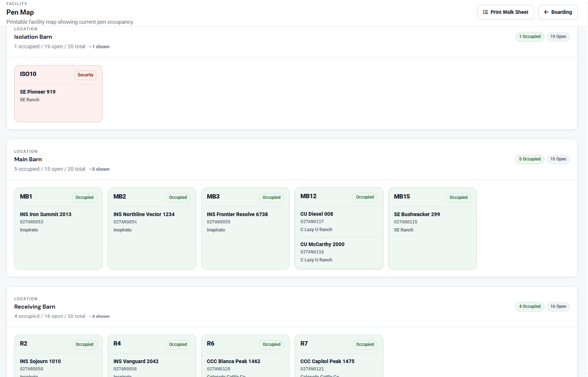Viewport: 588px width, 377px height.
Task: Click the '5 Occupied' badge for Main Barn
Action: pyautogui.click(x=530, y=159)
